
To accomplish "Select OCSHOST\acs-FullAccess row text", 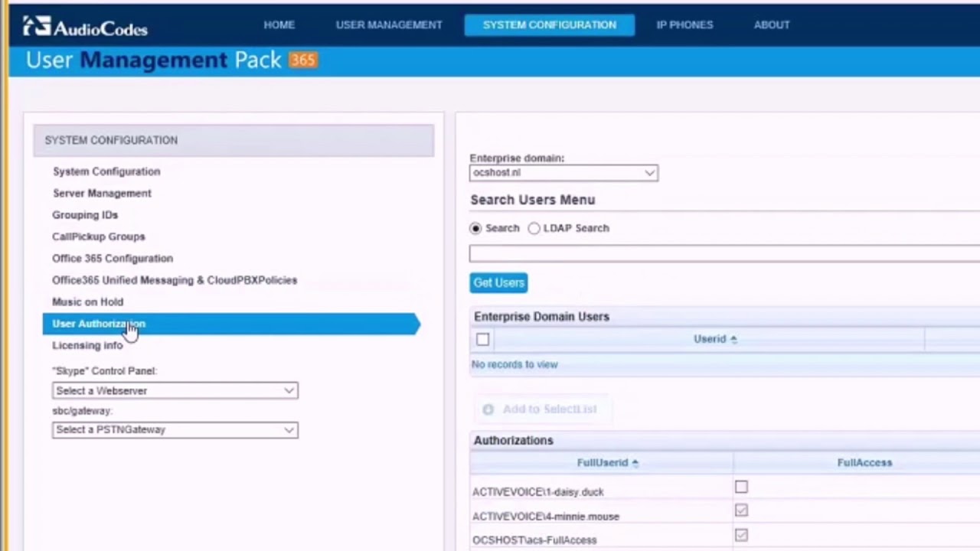I will tap(534, 540).
